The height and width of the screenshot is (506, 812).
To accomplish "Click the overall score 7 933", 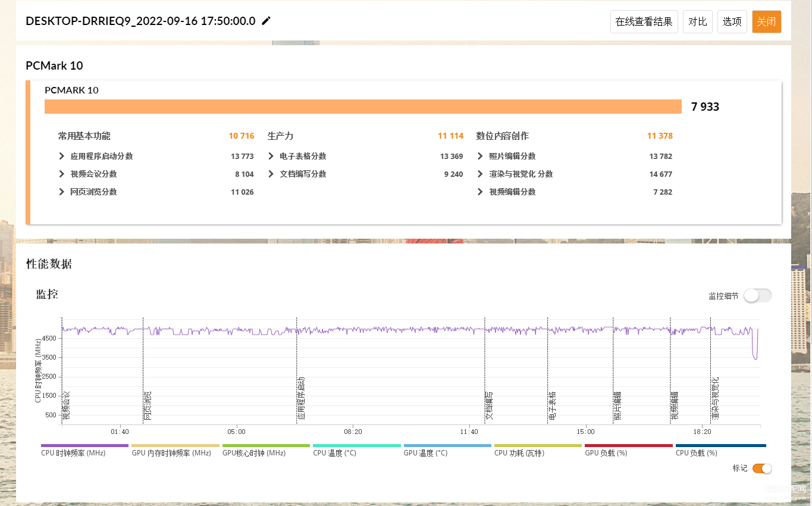I will click(x=705, y=107).
